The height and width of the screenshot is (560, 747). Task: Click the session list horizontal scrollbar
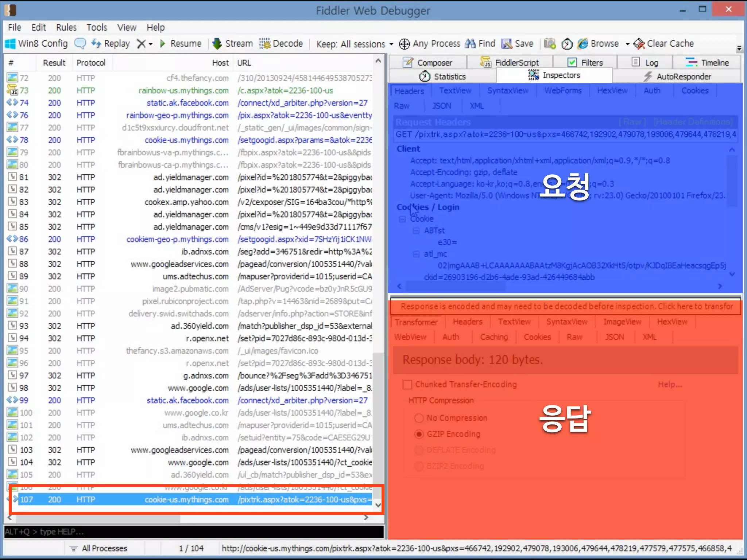(x=98, y=518)
